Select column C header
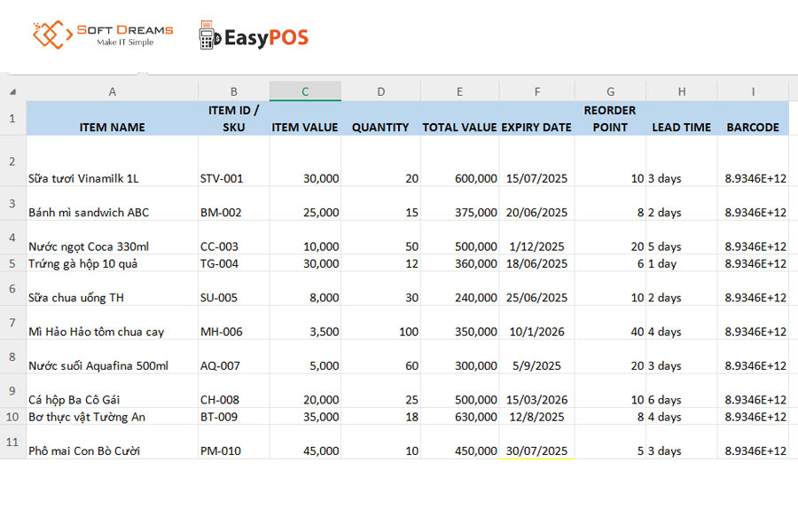 305,91
